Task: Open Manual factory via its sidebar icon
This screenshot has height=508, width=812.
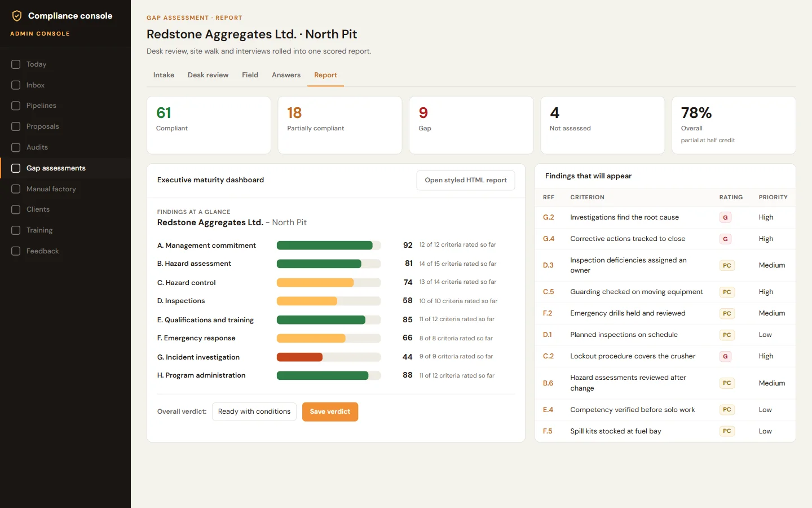Action: 16,189
